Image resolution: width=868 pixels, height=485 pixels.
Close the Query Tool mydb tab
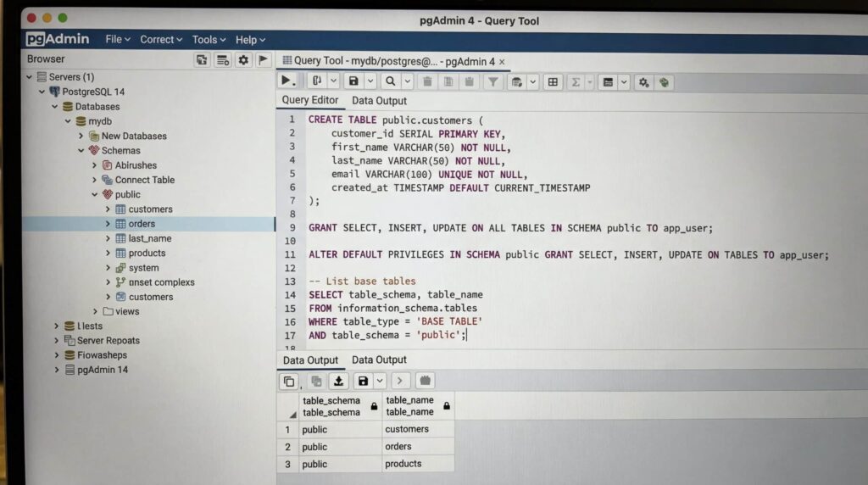pos(502,62)
